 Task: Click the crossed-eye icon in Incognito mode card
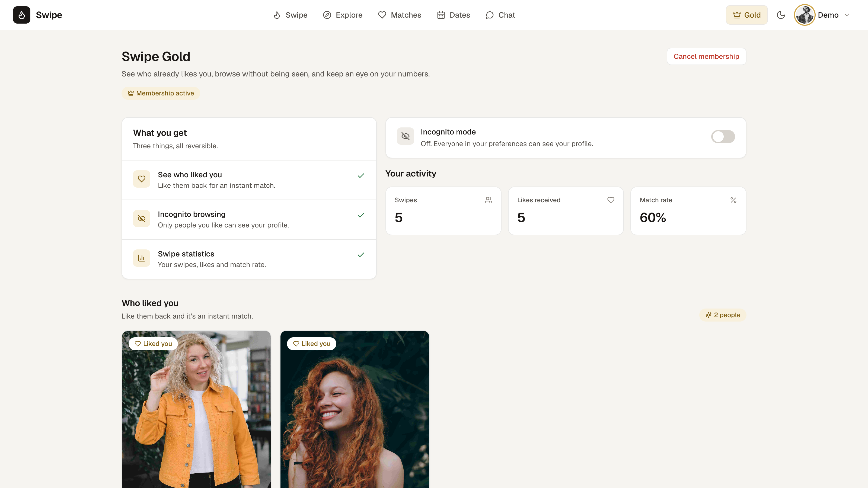coord(405,136)
